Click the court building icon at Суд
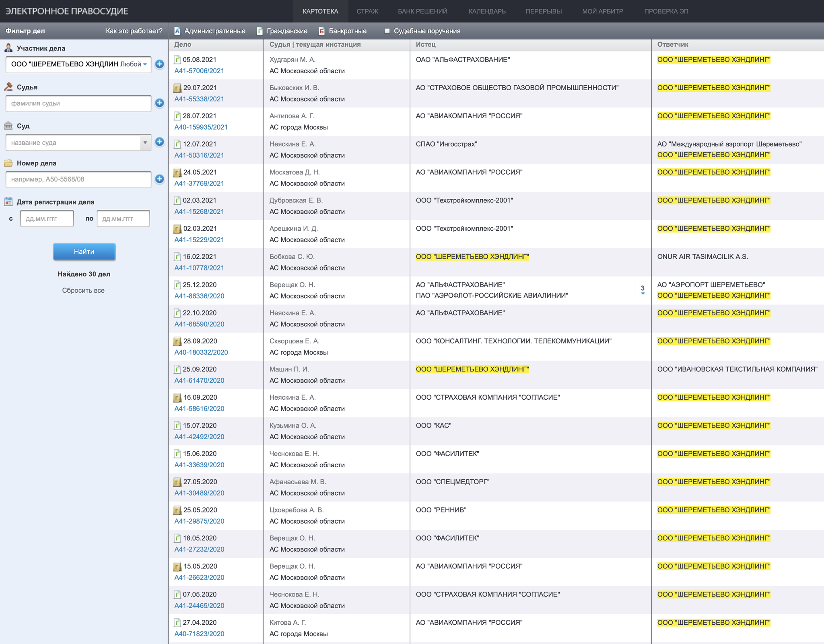 tap(8, 126)
